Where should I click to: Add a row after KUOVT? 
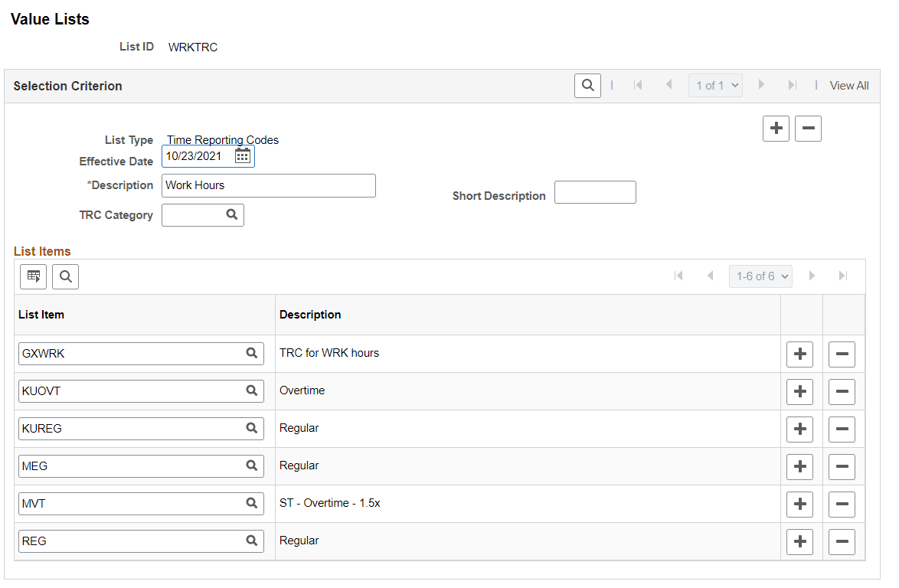tap(799, 391)
